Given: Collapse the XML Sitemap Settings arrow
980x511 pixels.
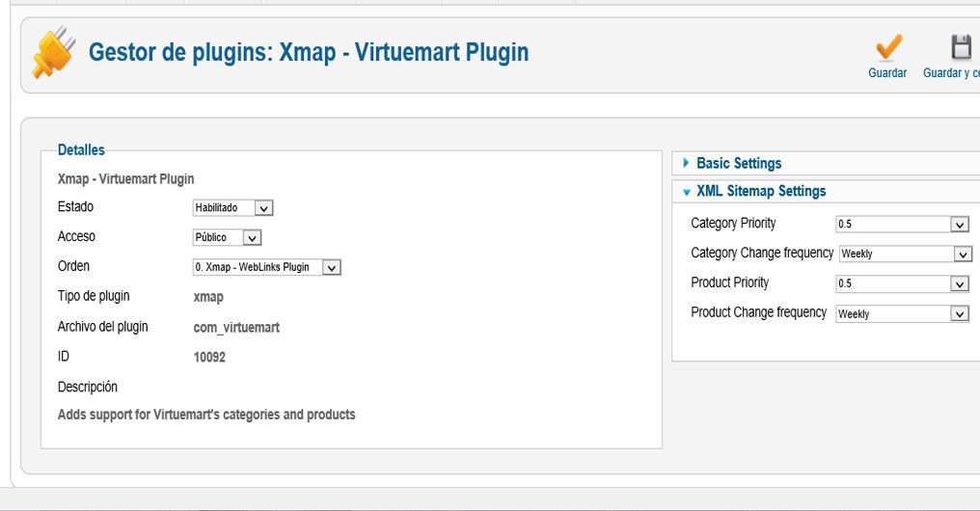Looking at the screenshot, I should (x=686, y=193).
